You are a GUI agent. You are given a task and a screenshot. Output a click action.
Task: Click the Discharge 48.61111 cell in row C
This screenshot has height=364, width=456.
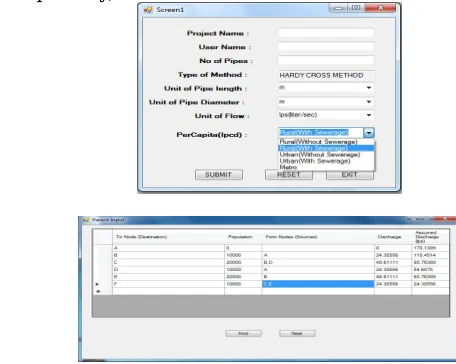(393, 262)
